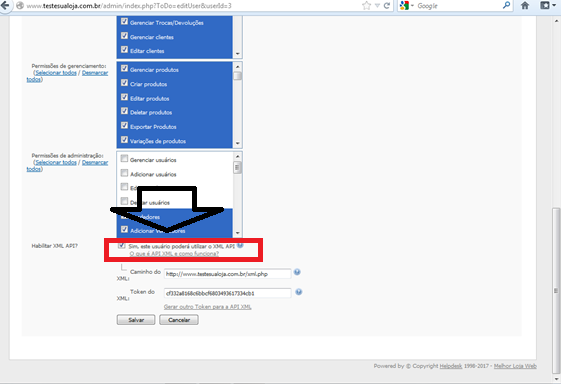Click Gerar outro Token para a API XML link
The height and width of the screenshot is (384, 561).
[208, 307]
